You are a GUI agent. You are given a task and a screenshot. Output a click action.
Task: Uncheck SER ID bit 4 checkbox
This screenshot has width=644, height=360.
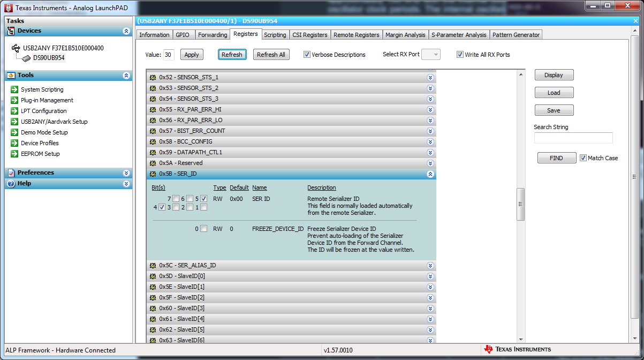(x=162, y=207)
